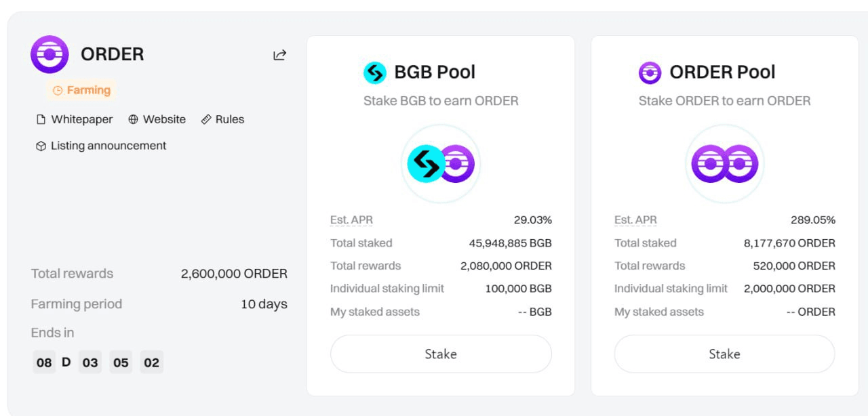
Task: Click the clock icon in Farming badge
Action: [x=58, y=90]
